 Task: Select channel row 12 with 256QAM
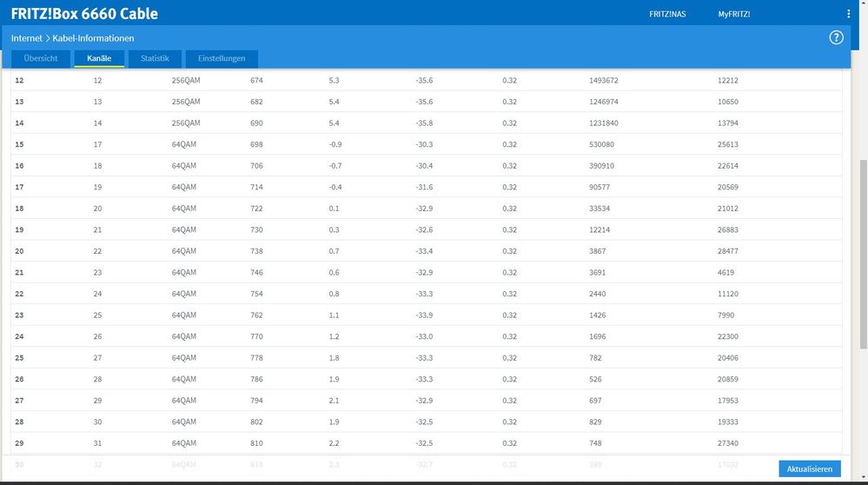(x=427, y=80)
